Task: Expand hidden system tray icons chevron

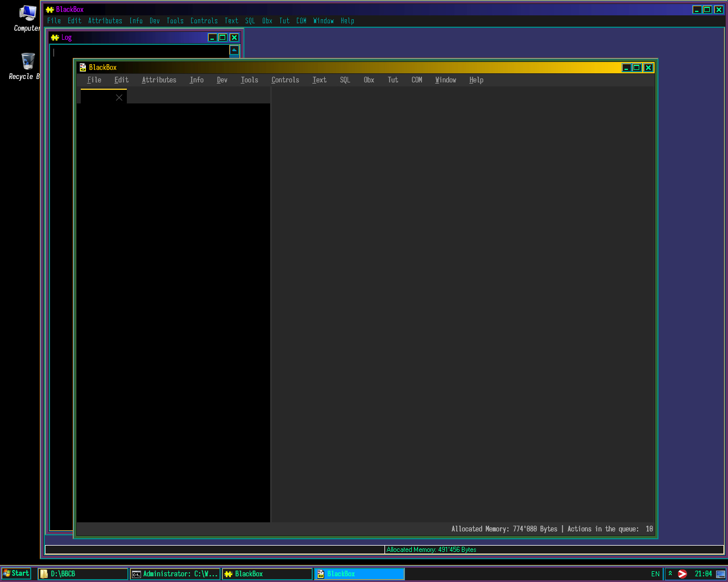Action: 670,573
